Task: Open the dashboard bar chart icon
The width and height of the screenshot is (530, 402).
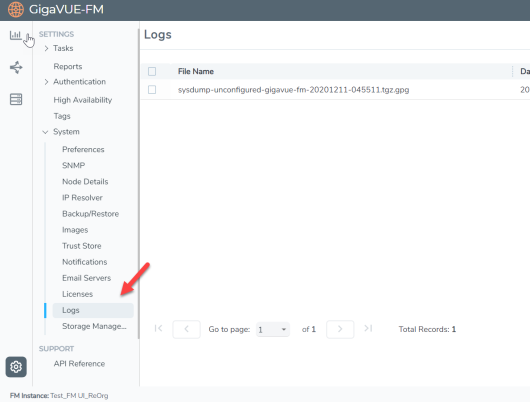Action: coord(16,35)
